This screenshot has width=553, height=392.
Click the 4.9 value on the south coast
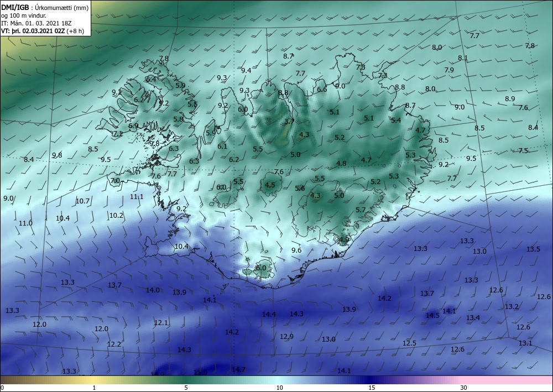click(344, 240)
